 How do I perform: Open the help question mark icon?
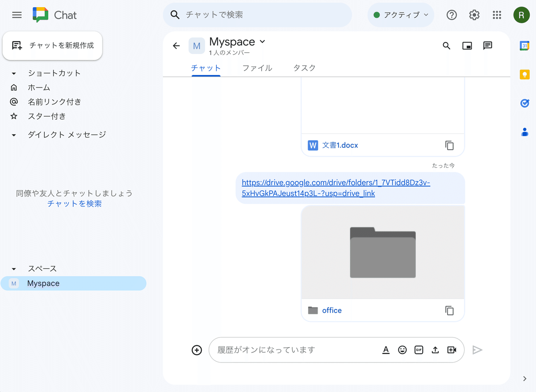click(x=452, y=15)
